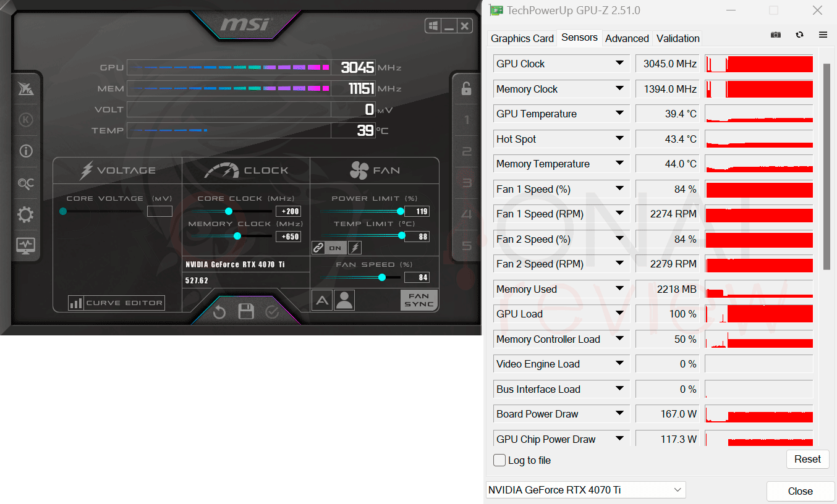Switch to the Graphics Card tab
Image resolution: width=837 pixels, height=504 pixels.
[522, 38]
